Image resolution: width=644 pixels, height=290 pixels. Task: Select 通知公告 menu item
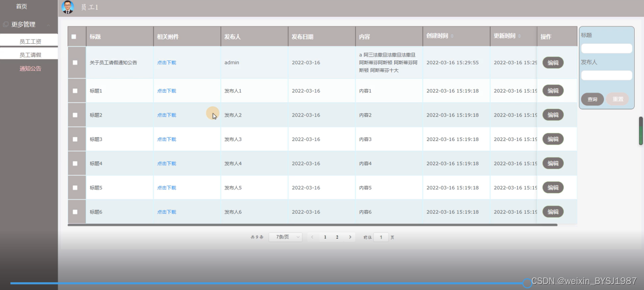click(30, 69)
